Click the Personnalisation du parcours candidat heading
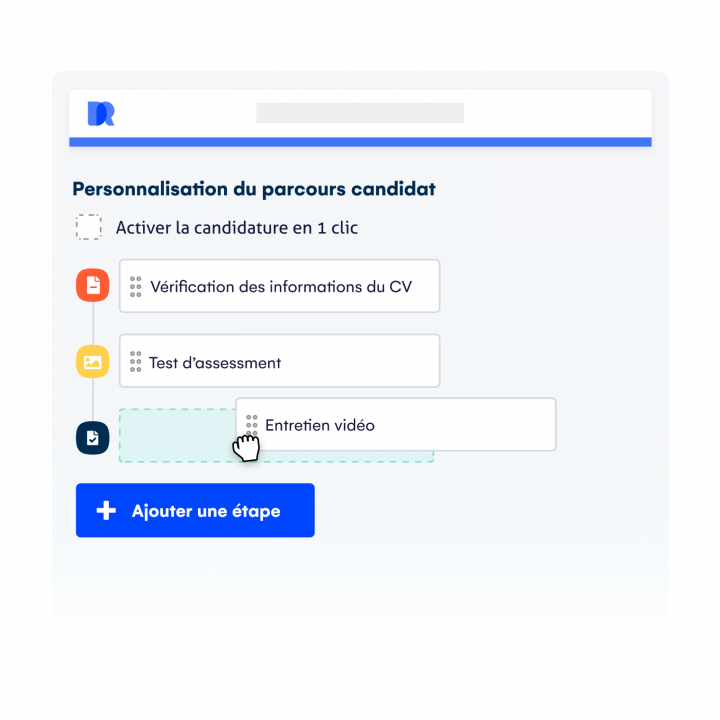The height and width of the screenshot is (720, 720). click(x=254, y=189)
